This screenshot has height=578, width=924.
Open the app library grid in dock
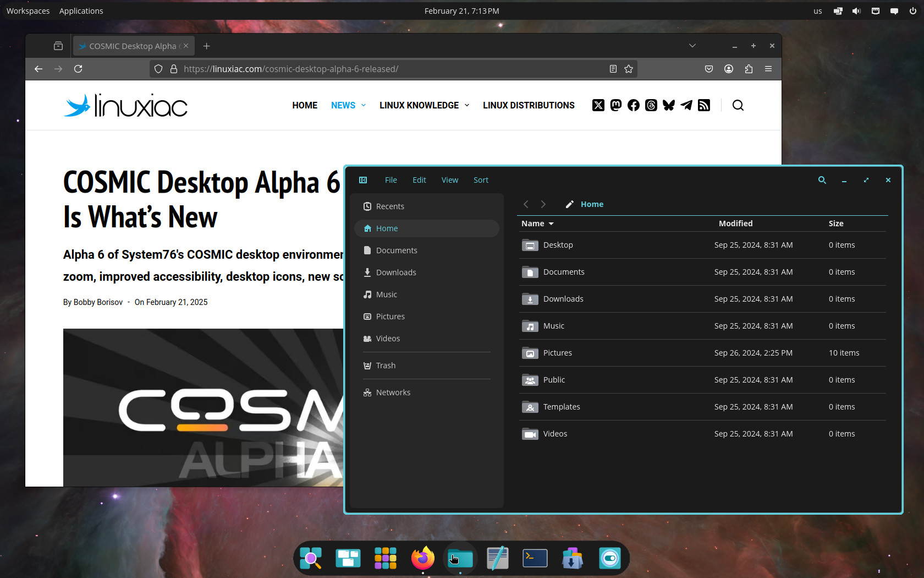click(385, 558)
